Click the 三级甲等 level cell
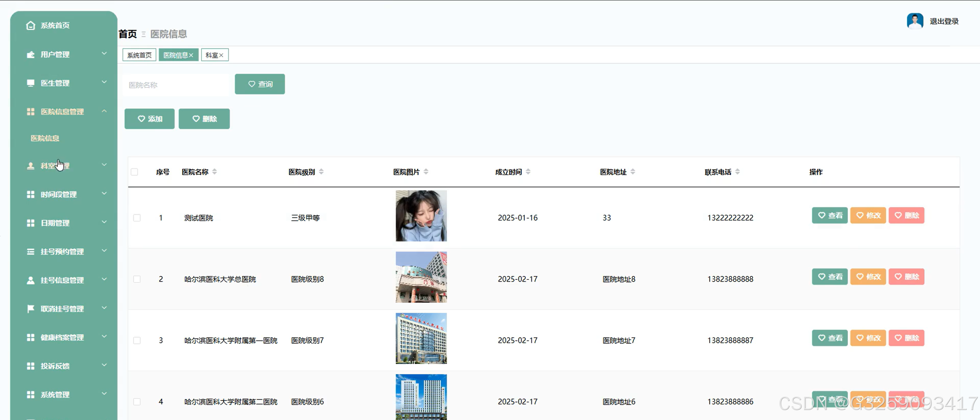Viewport: 980px width, 420px height. [305, 218]
